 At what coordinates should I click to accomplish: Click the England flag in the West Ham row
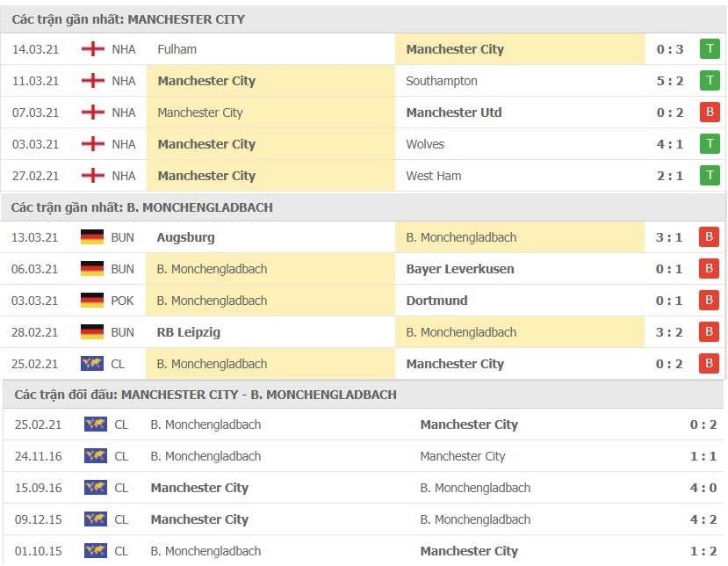click(x=93, y=176)
